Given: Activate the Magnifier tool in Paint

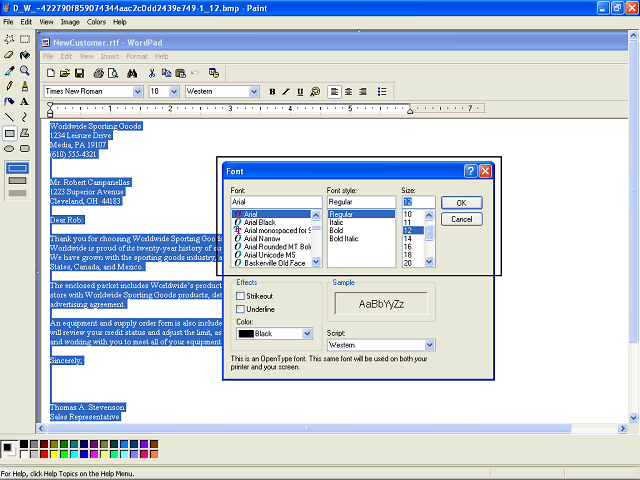Looking at the screenshot, I should coord(25,71).
